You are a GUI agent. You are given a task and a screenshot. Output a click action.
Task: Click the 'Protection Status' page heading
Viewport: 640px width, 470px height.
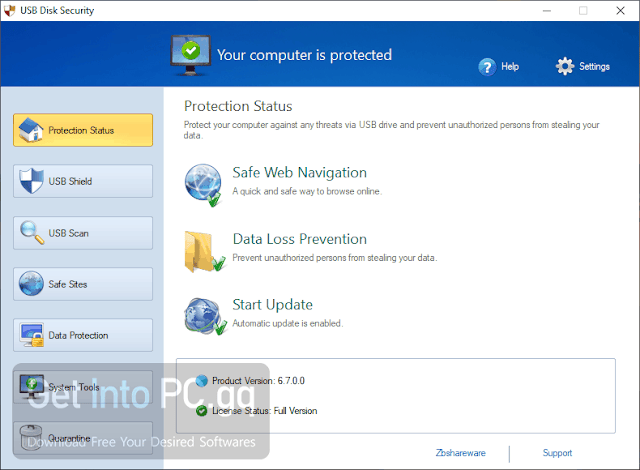click(238, 106)
